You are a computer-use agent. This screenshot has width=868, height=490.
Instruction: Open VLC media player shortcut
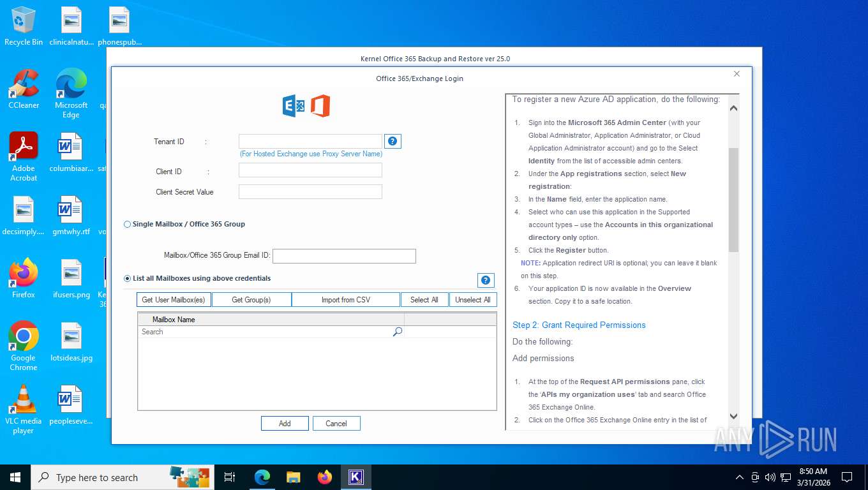[24, 409]
